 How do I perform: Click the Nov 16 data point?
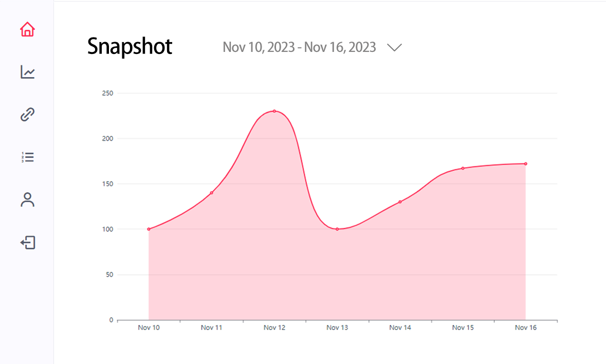coord(525,163)
